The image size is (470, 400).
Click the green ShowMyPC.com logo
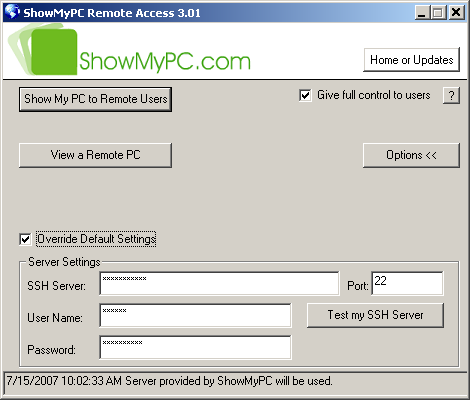[x=129, y=49]
